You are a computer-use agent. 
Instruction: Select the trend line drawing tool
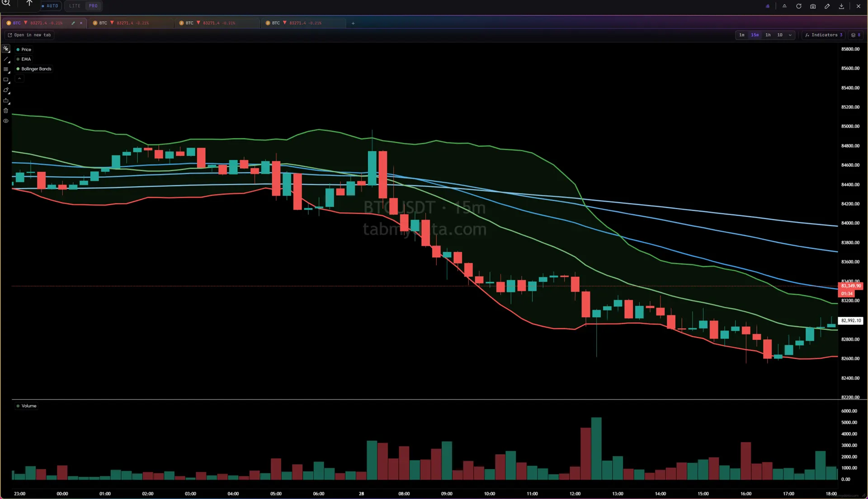[6, 59]
